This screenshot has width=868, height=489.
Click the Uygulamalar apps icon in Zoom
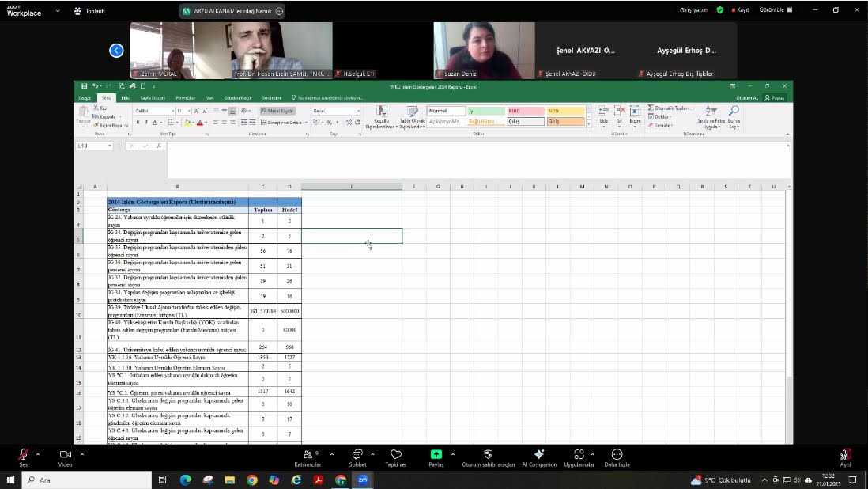pos(579,455)
